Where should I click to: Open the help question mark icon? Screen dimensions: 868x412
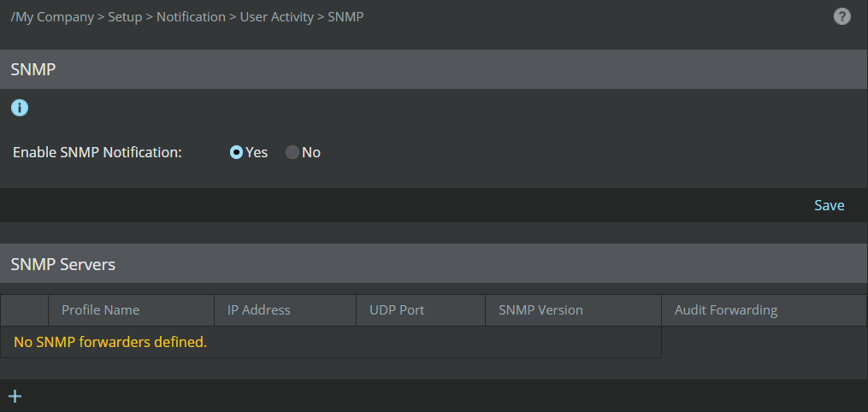pos(842,16)
